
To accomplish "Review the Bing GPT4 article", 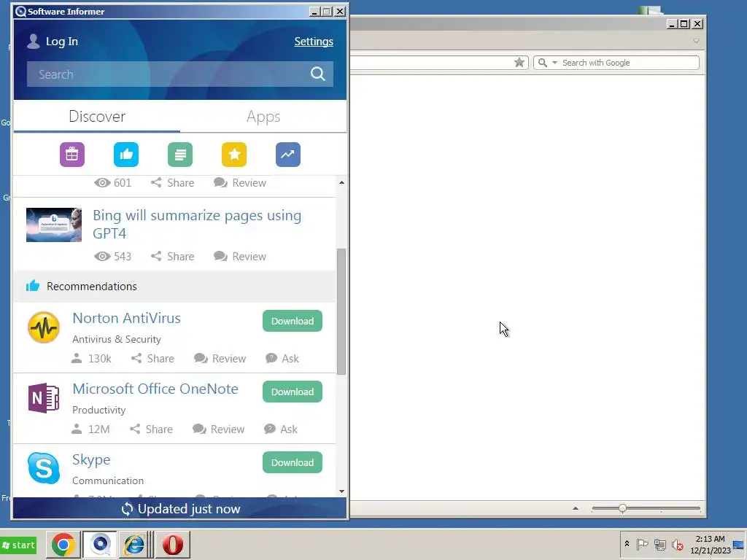I will (x=239, y=256).
